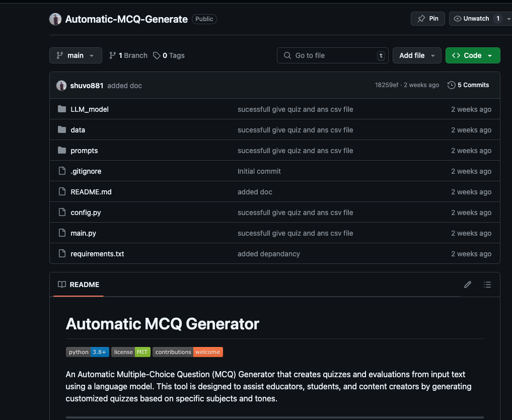The width and height of the screenshot is (512, 420).
Task: Open the README outline list icon
Action: click(487, 285)
